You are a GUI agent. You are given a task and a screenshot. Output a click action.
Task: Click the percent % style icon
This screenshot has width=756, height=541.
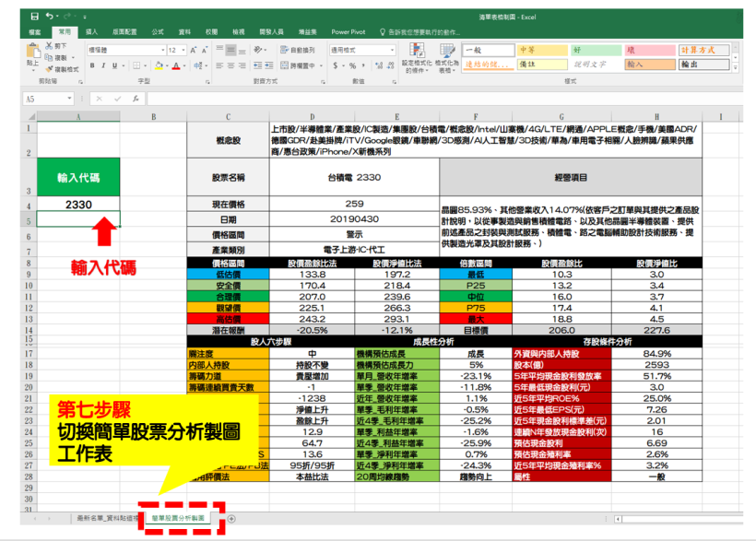click(352, 65)
